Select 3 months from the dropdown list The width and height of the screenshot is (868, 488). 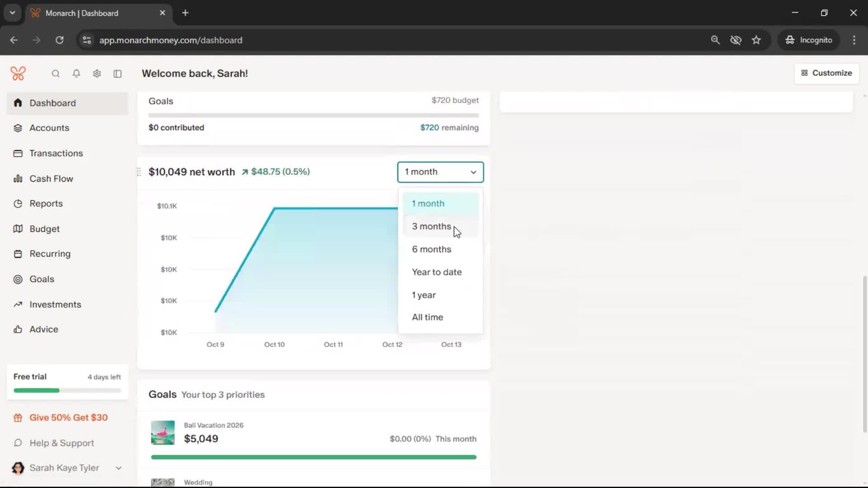(431, 226)
